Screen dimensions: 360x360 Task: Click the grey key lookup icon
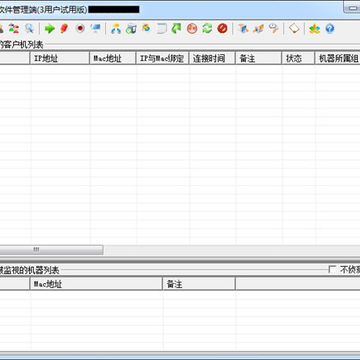274,29
